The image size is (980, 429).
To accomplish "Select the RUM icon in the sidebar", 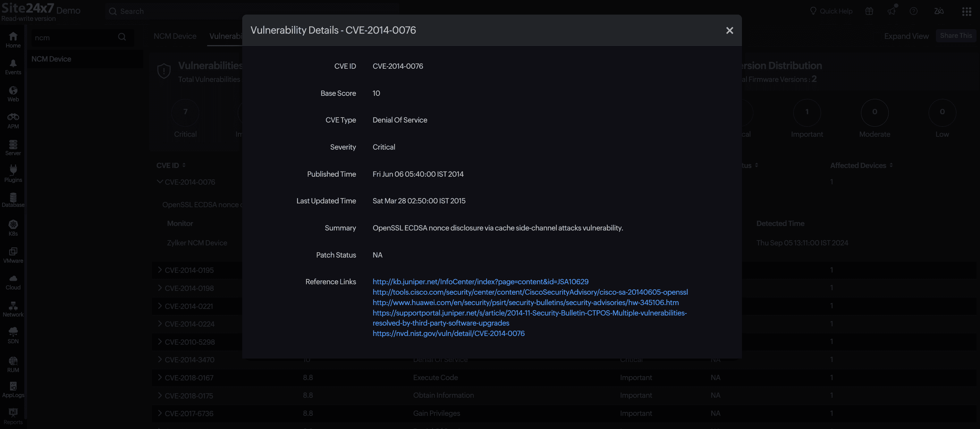I will pos(13,361).
